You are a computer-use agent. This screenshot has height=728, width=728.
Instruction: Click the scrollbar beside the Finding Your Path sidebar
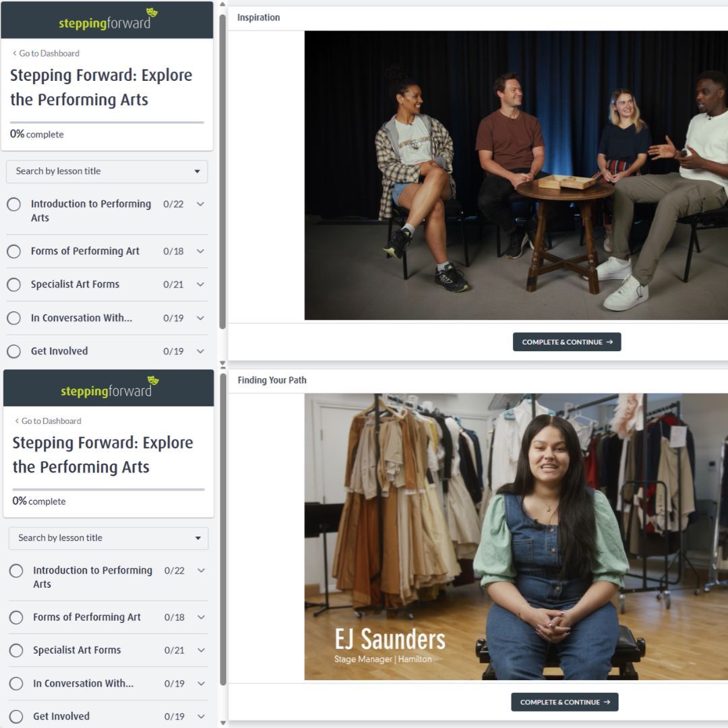coord(223,529)
